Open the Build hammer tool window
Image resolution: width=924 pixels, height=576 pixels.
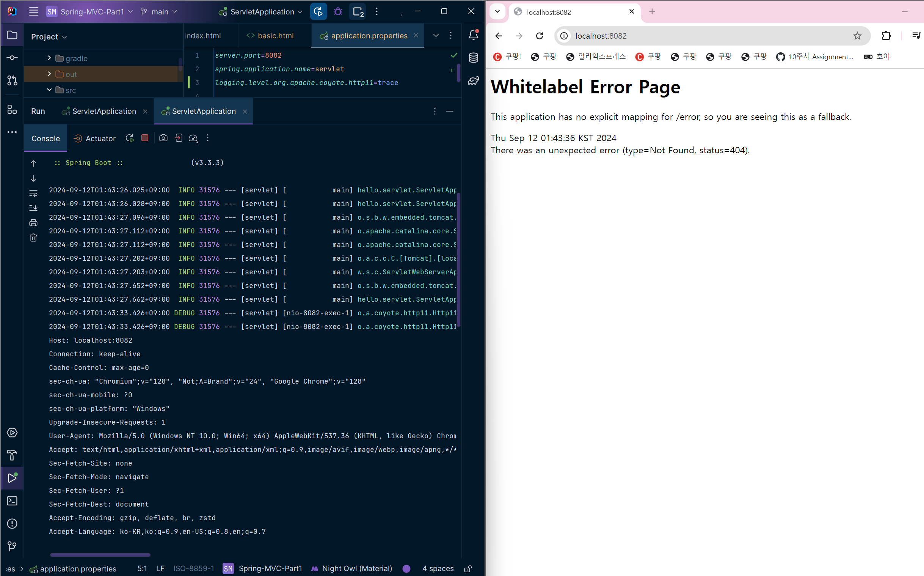(x=12, y=455)
